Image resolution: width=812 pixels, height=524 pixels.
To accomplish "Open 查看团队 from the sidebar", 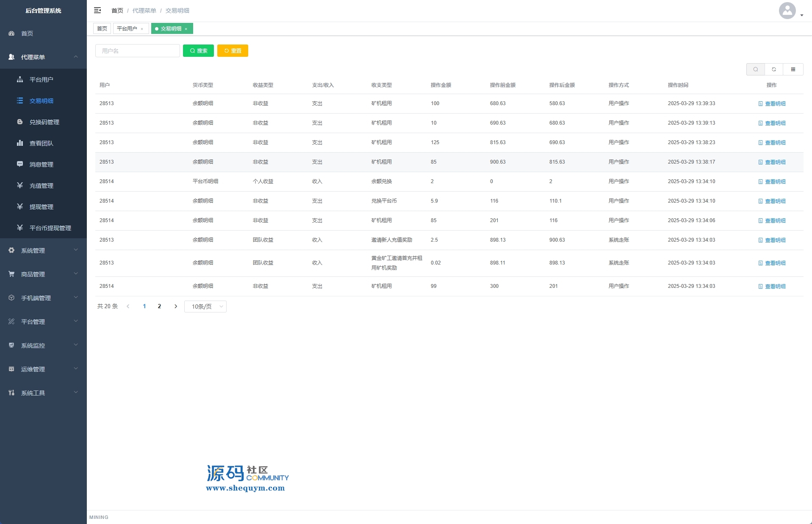I will point(41,143).
